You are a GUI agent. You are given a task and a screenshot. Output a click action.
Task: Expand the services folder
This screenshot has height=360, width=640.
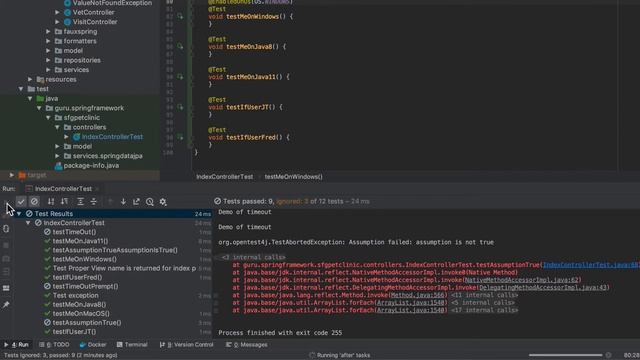[48, 70]
